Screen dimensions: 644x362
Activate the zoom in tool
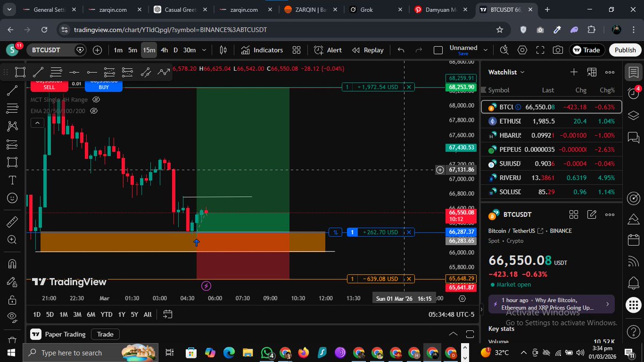point(12,240)
